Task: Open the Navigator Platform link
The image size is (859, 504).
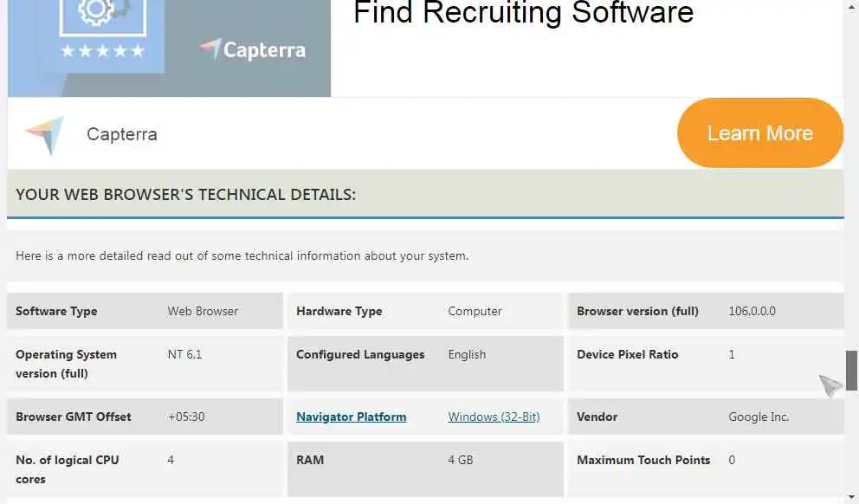Action: pyautogui.click(x=351, y=417)
